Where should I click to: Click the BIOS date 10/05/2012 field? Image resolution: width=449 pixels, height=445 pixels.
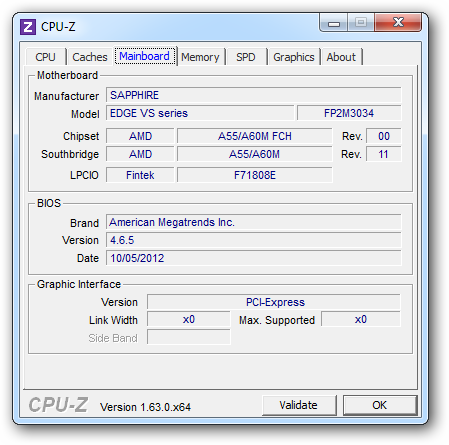pyautogui.click(x=254, y=258)
